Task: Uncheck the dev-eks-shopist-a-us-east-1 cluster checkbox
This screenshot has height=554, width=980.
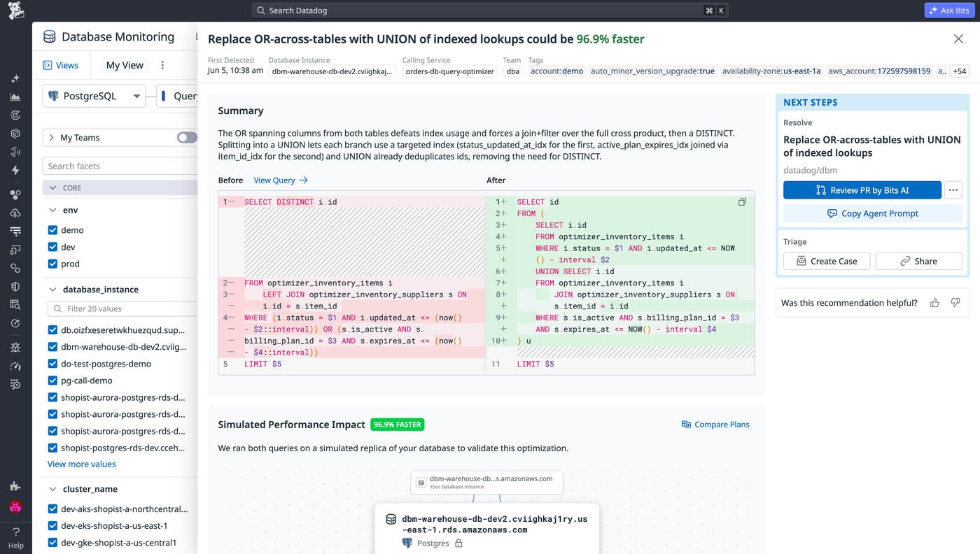Action: 52,525
